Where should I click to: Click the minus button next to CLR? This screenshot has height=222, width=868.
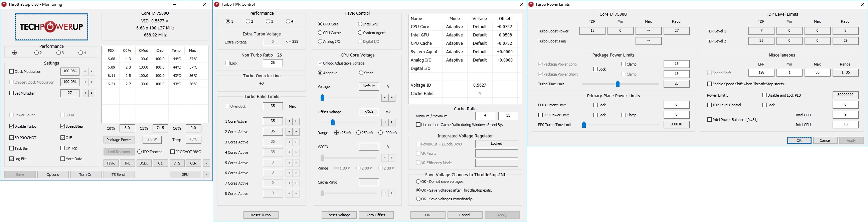coord(206,163)
